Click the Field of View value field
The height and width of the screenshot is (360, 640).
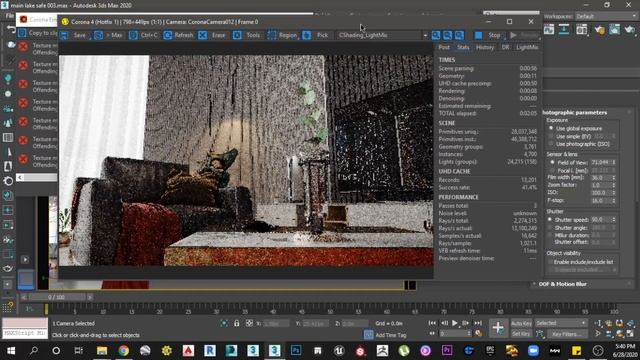coord(600,162)
